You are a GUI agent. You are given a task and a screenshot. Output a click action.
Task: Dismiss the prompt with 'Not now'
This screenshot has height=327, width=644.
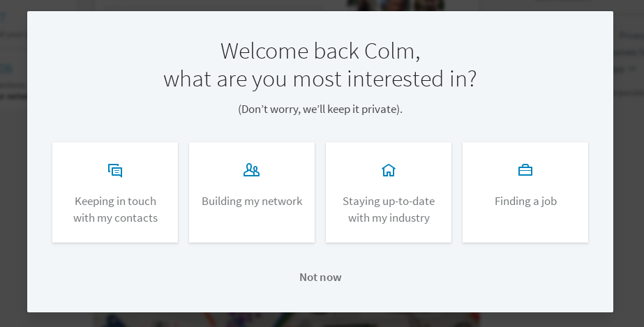coord(320,277)
